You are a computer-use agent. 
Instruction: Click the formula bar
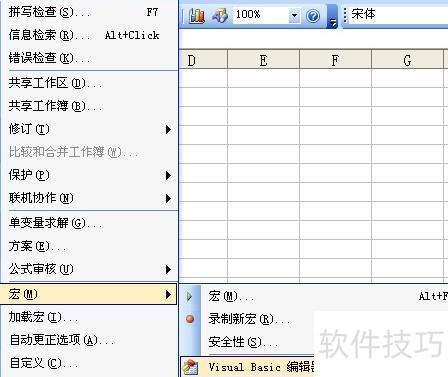(x=313, y=39)
